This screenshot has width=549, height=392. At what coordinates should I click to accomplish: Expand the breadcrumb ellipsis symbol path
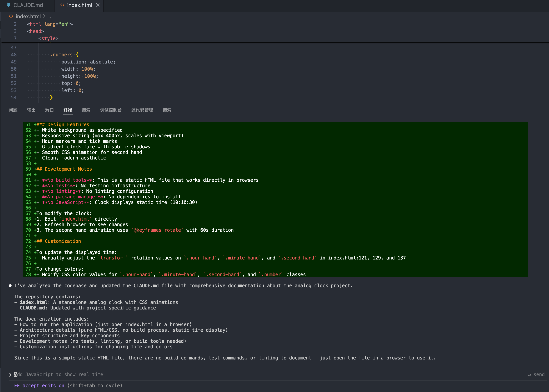pos(49,16)
